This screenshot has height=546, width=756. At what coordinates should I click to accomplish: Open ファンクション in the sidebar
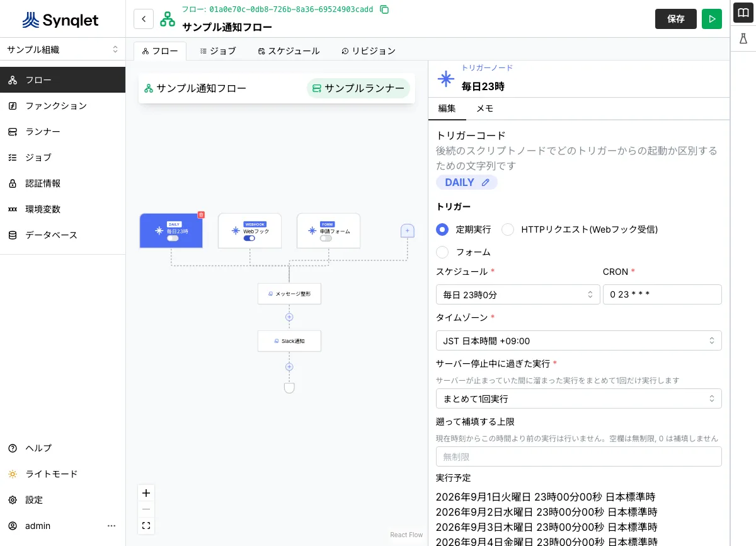[62, 106]
